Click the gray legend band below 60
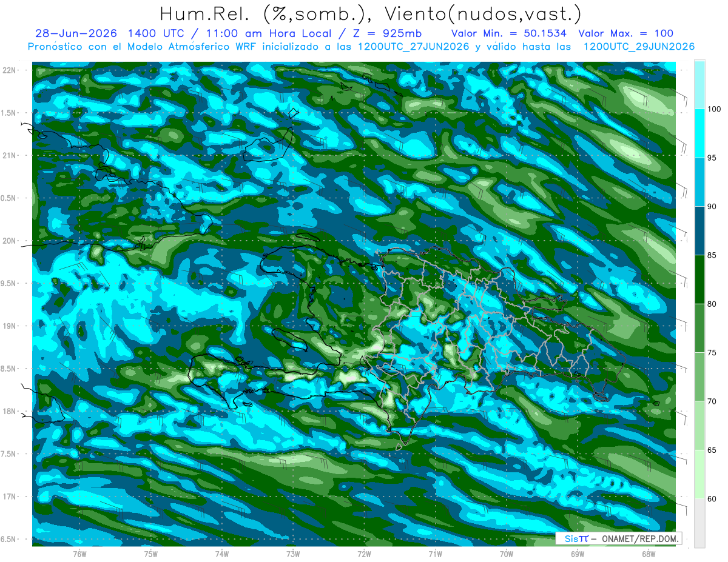The height and width of the screenshot is (562, 728). point(699,523)
